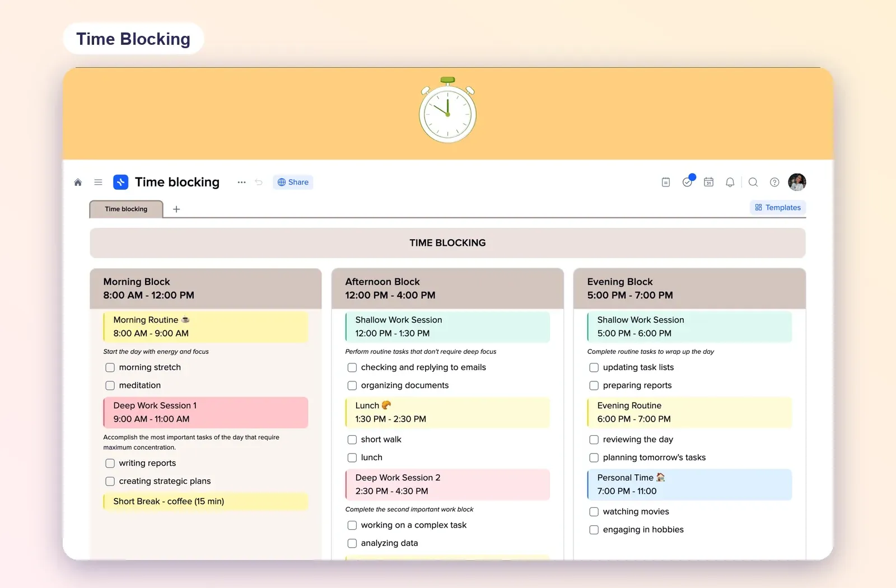This screenshot has width=896, height=588.
Task: Select the Lunch 1:30 PM block
Action: 447,412
